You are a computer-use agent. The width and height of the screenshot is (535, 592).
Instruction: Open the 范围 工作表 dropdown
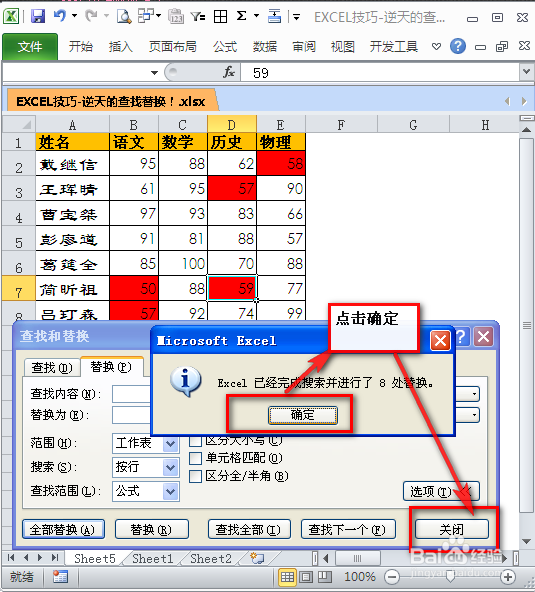(x=170, y=443)
